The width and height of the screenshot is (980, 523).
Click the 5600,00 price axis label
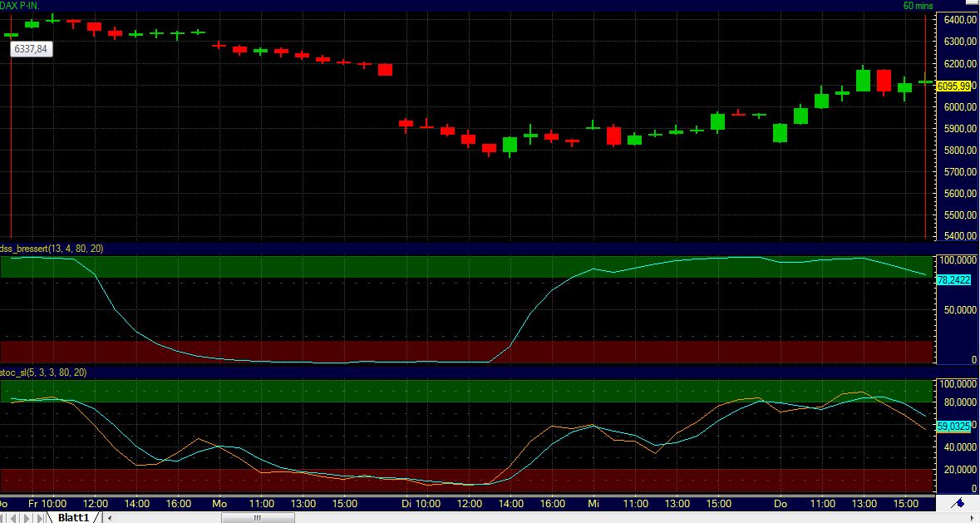tap(959, 194)
